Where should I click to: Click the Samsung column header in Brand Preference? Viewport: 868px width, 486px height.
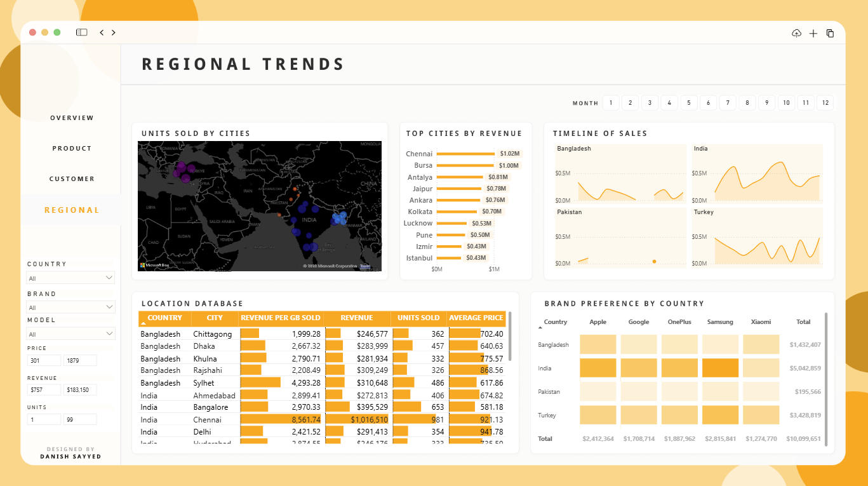pos(720,322)
